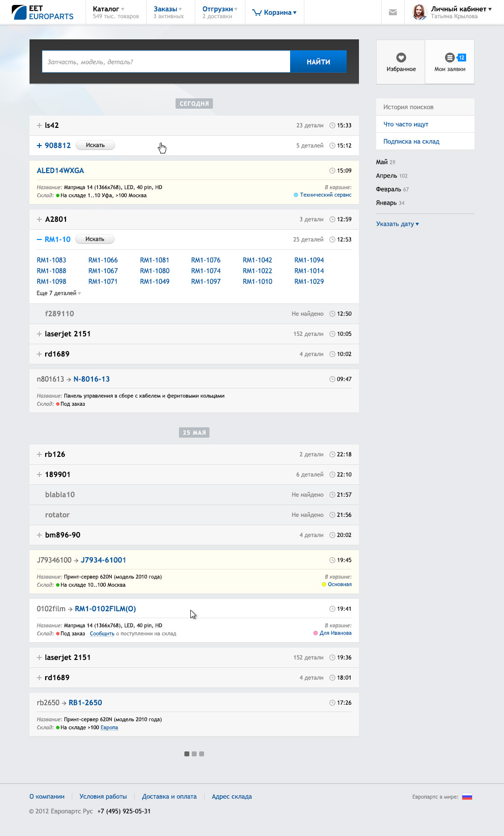504x836 pixels.
Task: Open the Каталог menu
Action: 109,9
